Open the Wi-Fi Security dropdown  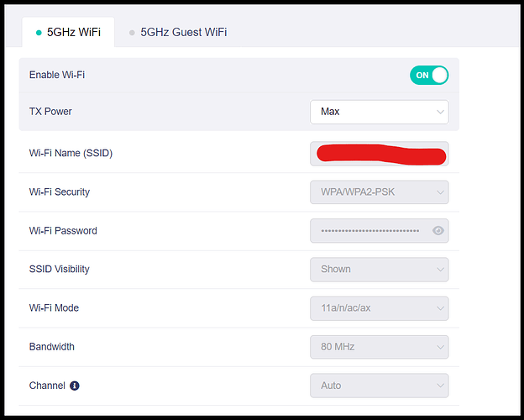tap(380, 192)
